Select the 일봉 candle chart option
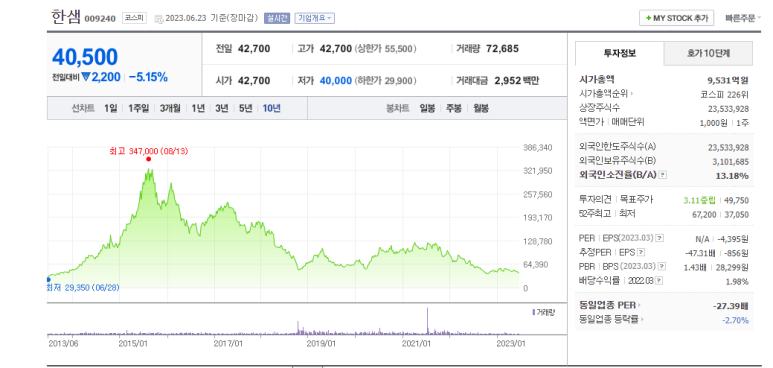Screen dimensions: 773x368 pos(427,108)
